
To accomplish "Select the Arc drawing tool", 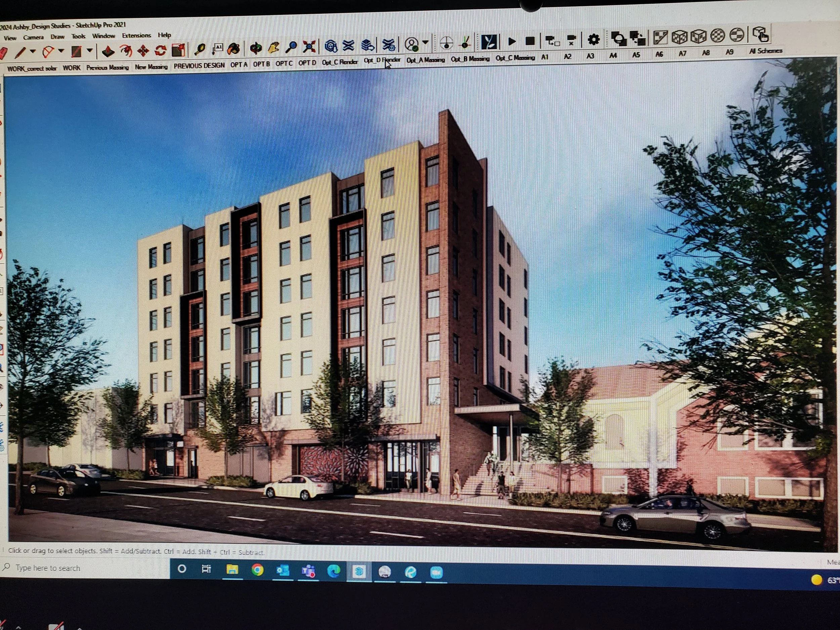I will click(48, 52).
